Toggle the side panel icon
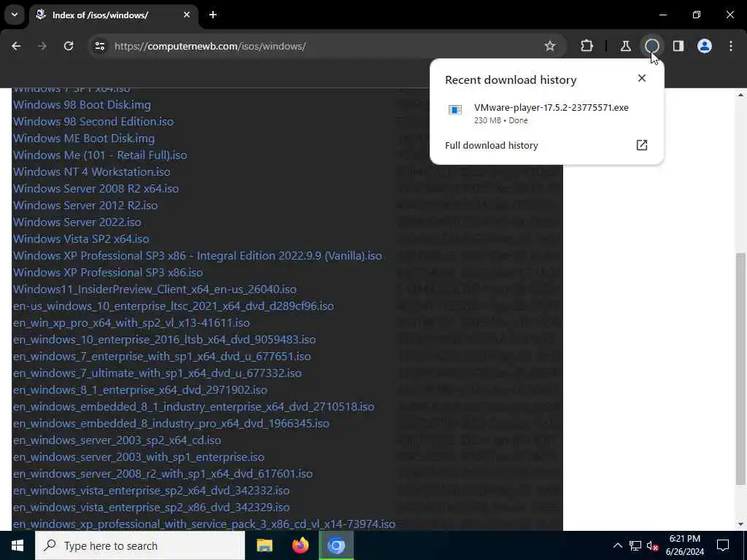The image size is (747, 560). coord(678,46)
